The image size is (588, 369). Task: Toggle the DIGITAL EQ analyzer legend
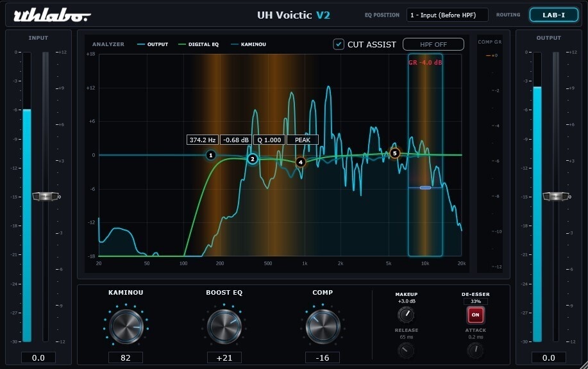point(198,44)
